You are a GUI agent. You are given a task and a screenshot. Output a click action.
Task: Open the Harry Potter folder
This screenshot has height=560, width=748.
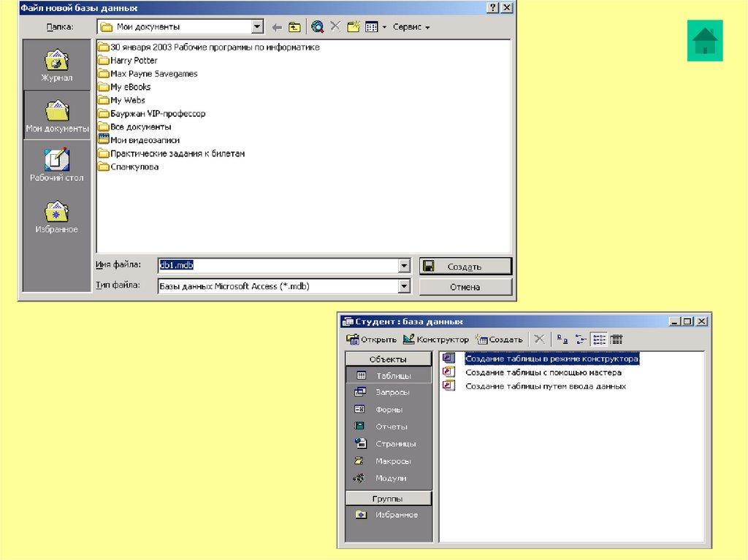(133, 61)
